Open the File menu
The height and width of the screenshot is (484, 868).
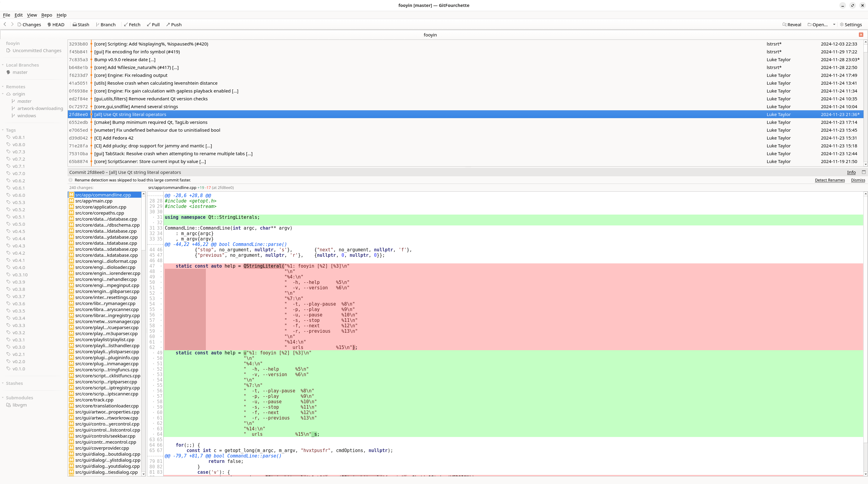[6, 15]
